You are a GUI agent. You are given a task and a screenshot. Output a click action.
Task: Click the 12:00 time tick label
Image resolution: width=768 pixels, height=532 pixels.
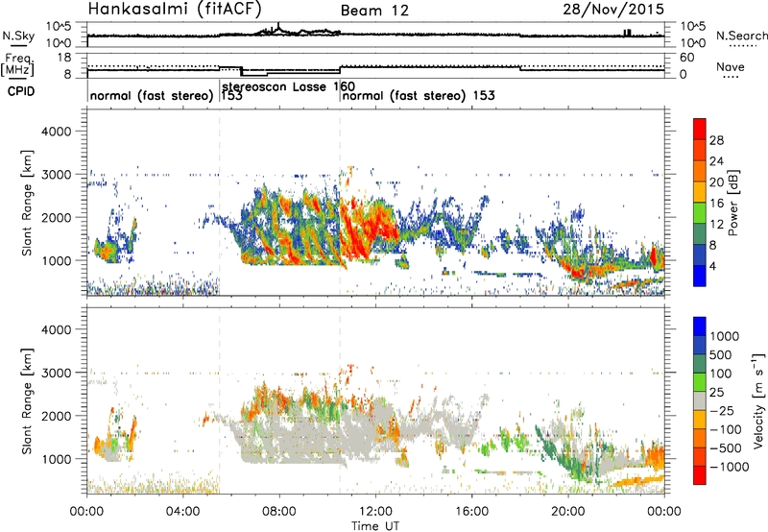click(x=375, y=512)
